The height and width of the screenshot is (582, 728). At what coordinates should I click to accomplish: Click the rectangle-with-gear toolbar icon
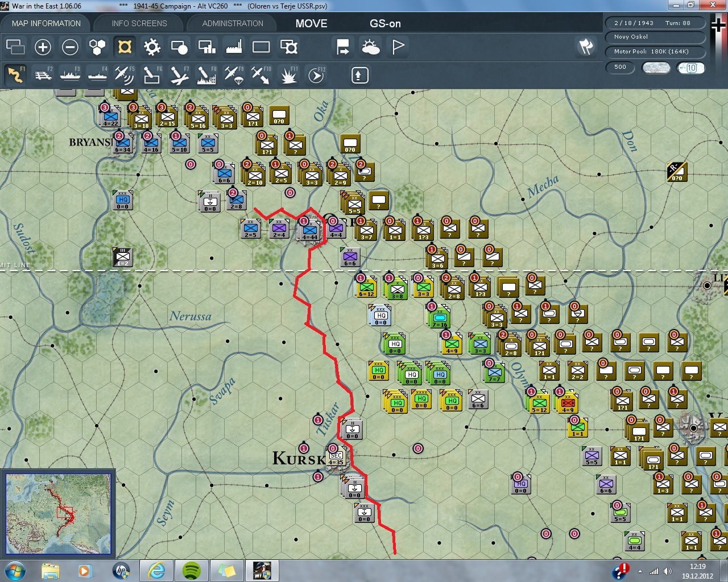(x=288, y=47)
